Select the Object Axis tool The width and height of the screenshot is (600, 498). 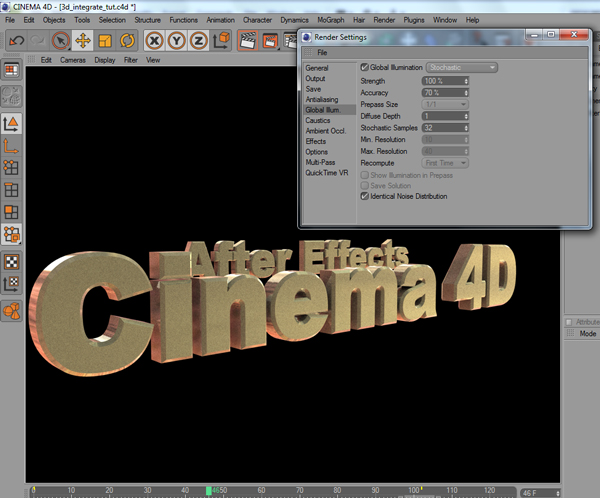coord(11,146)
